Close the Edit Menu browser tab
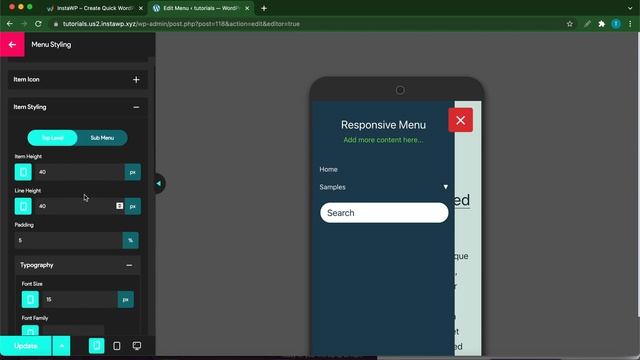 tap(247, 8)
